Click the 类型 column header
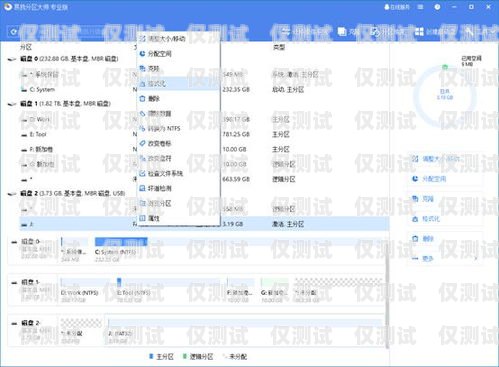 (x=279, y=47)
